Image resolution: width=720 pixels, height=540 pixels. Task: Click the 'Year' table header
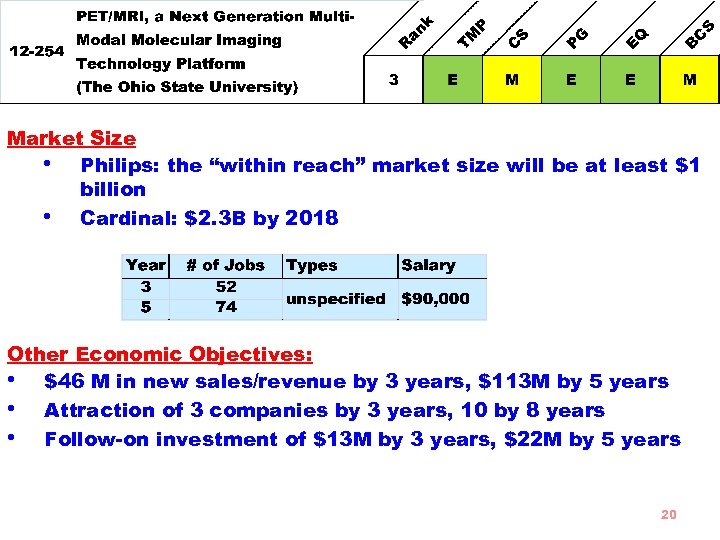[x=146, y=266]
